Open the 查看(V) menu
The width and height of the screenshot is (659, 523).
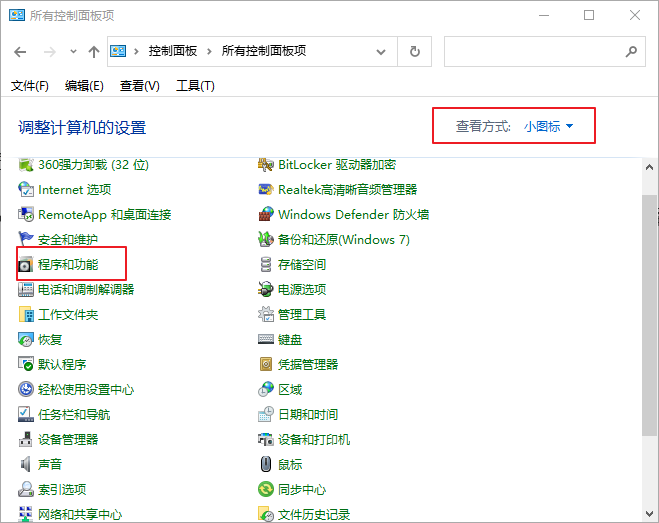pyautogui.click(x=140, y=86)
